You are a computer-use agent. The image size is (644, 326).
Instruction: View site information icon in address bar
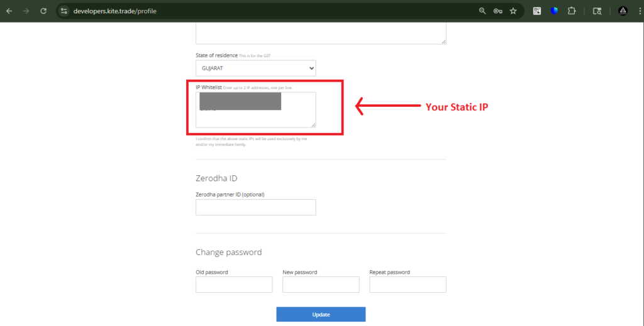(64, 11)
